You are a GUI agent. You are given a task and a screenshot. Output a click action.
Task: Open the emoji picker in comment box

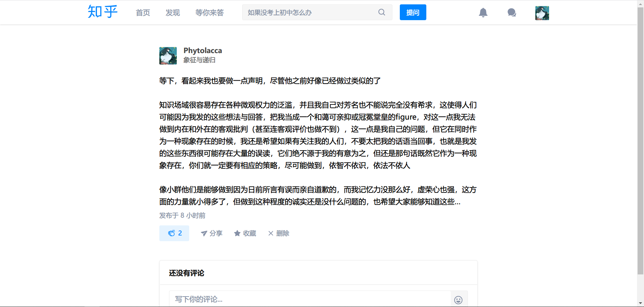pos(458,300)
